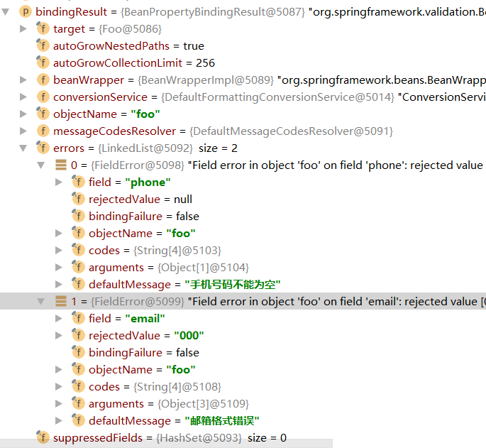Click the field icon beside beanWrapper
This screenshot has height=448, width=486.
[x=43, y=80]
